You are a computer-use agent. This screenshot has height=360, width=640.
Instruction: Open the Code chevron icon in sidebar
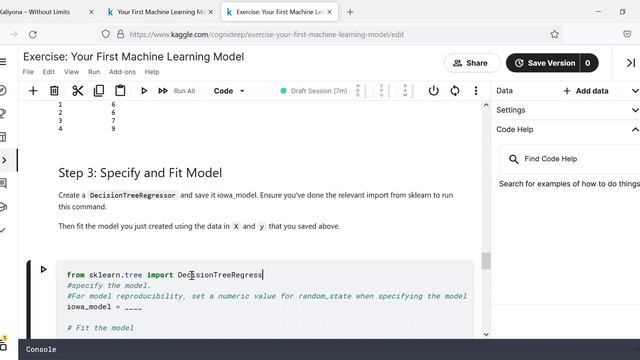[x=4, y=160]
